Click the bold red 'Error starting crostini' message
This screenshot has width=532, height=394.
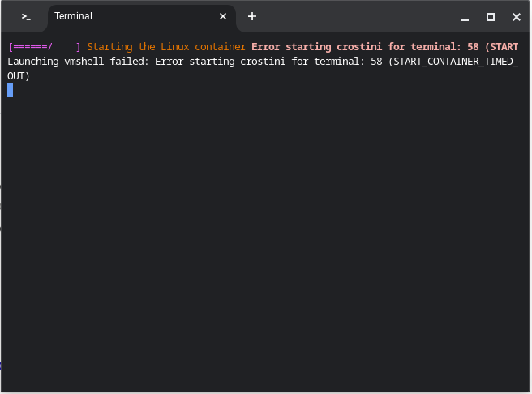click(x=316, y=47)
